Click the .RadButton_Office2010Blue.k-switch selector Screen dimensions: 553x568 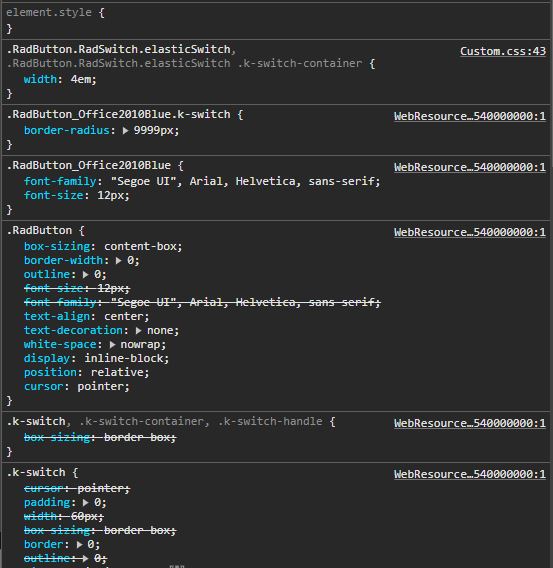tap(118, 114)
